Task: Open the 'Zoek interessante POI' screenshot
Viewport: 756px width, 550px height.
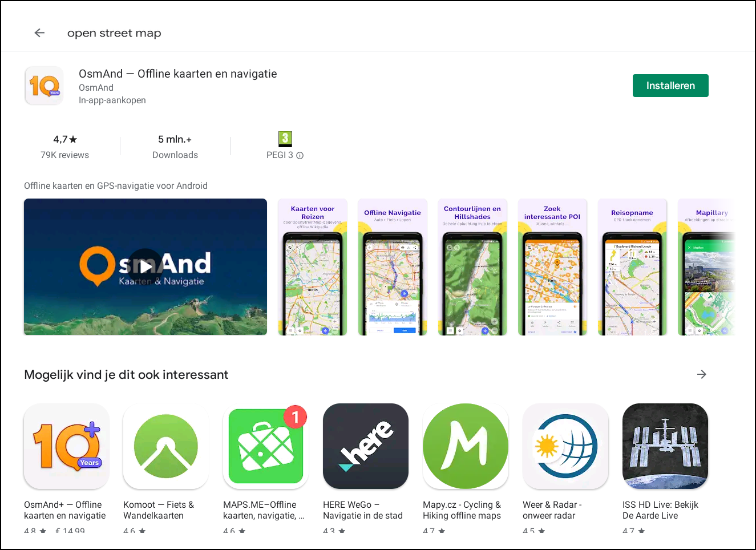Action: (552, 267)
